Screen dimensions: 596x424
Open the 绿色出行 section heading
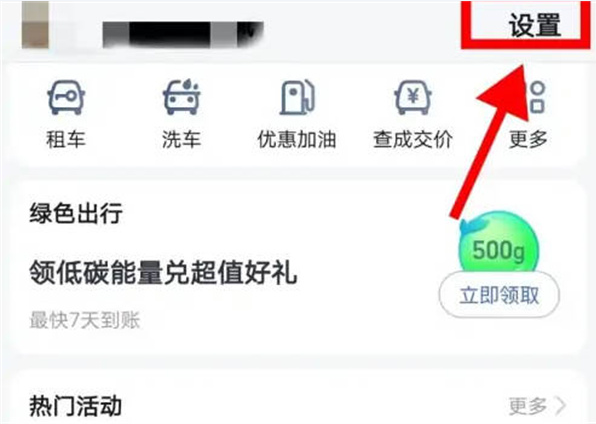[76, 213]
